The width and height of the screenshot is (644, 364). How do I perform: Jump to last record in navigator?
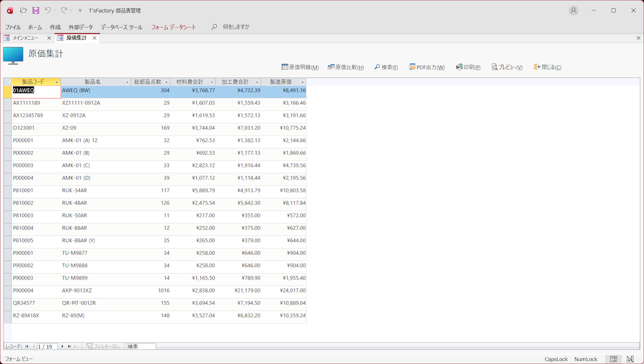tap(69, 346)
